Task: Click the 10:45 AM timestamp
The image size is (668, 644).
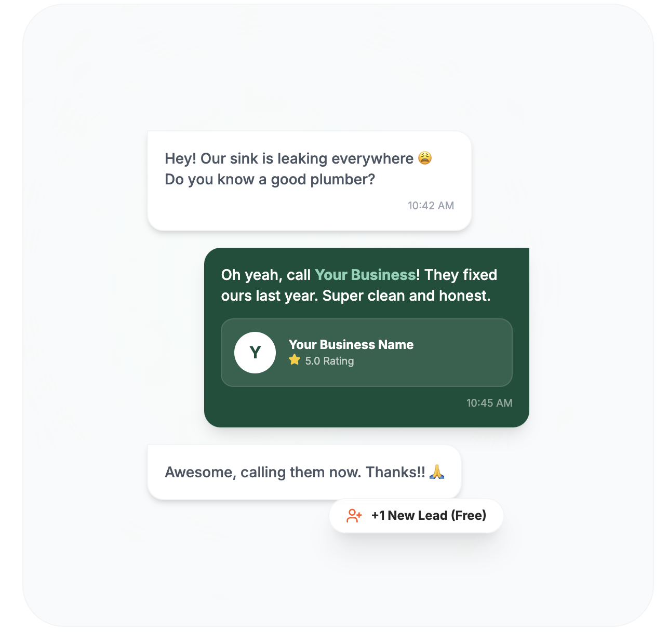Action: coord(489,403)
